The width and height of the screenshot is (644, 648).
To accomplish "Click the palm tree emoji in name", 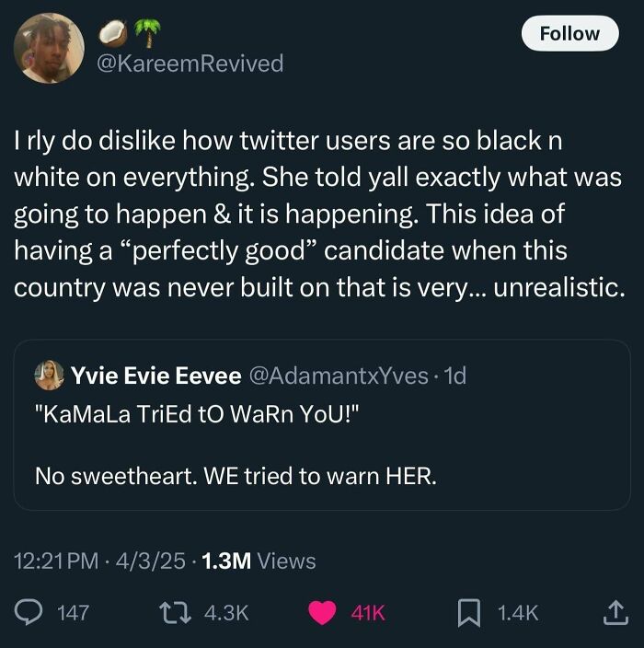I will click(146, 33).
